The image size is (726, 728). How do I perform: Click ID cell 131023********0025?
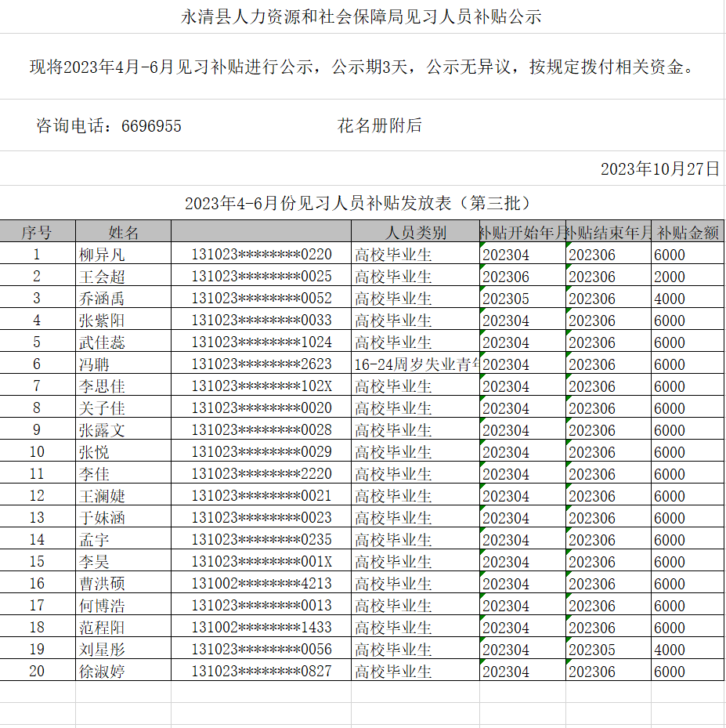(x=261, y=276)
